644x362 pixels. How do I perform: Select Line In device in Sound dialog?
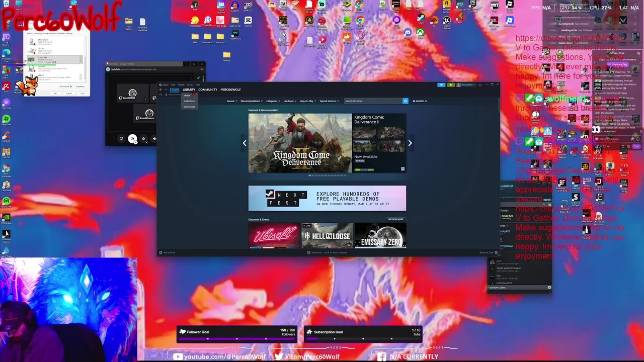[x=55, y=51]
